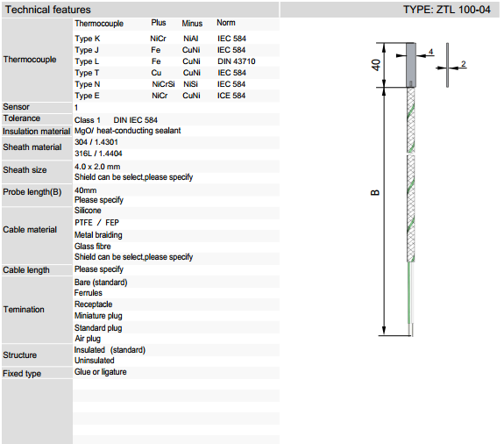Image resolution: width=504 pixels, height=444 pixels.
Task: Select 'DIN 43710' norm value
Action: (237, 61)
